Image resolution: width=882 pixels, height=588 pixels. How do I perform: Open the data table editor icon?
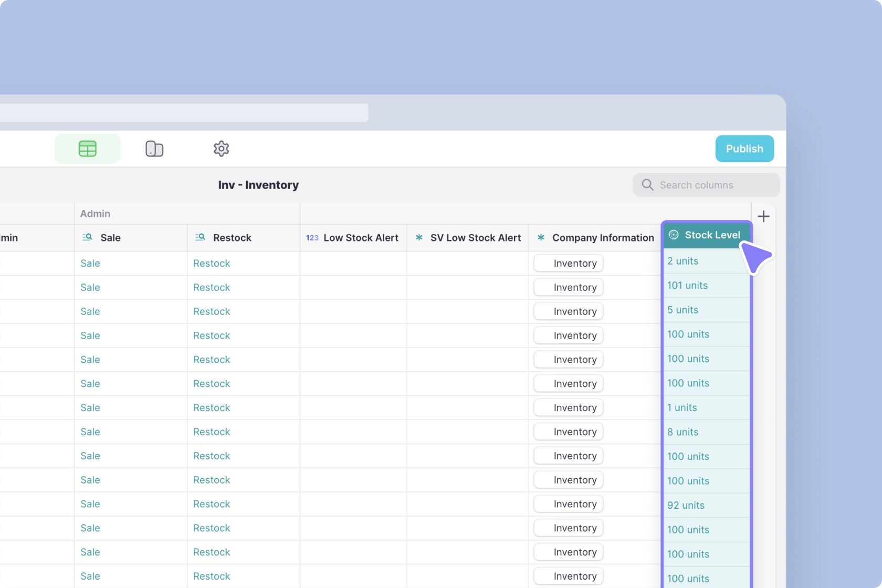[87, 149]
